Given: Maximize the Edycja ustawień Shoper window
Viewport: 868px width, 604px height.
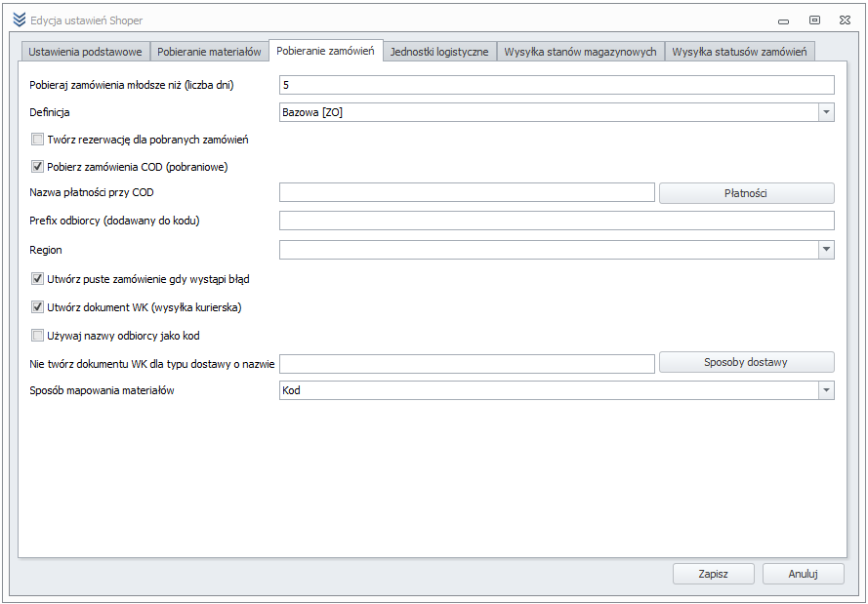Looking at the screenshot, I should click(x=814, y=20).
